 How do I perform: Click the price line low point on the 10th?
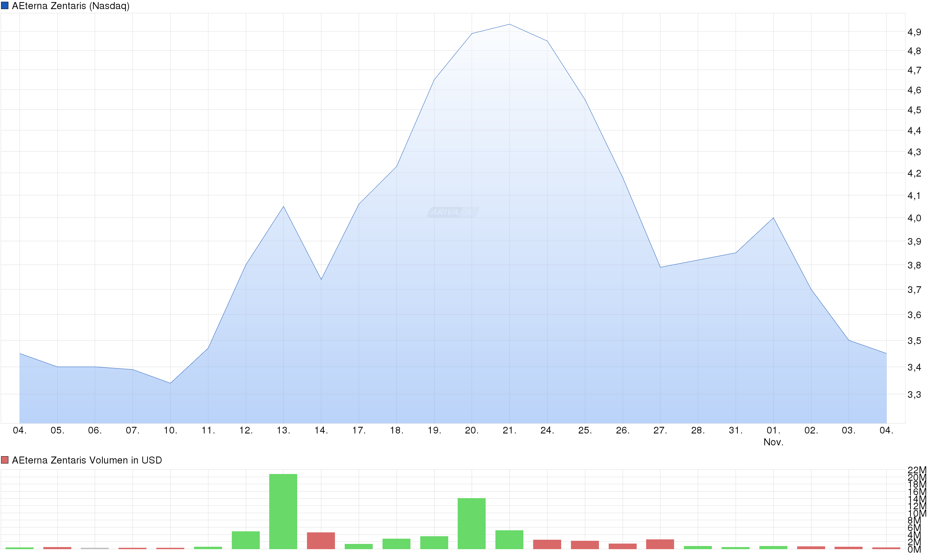pos(170,383)
